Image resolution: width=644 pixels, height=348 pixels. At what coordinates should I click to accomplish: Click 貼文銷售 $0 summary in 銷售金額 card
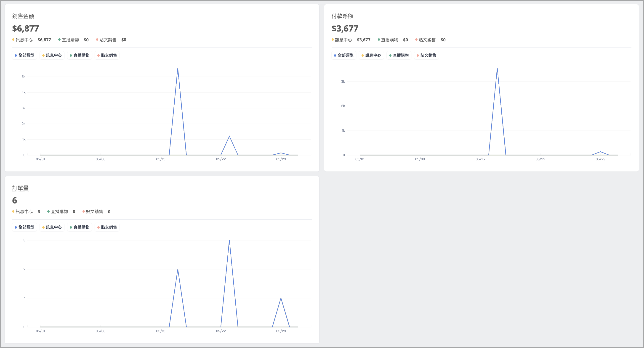pos(111,40)
